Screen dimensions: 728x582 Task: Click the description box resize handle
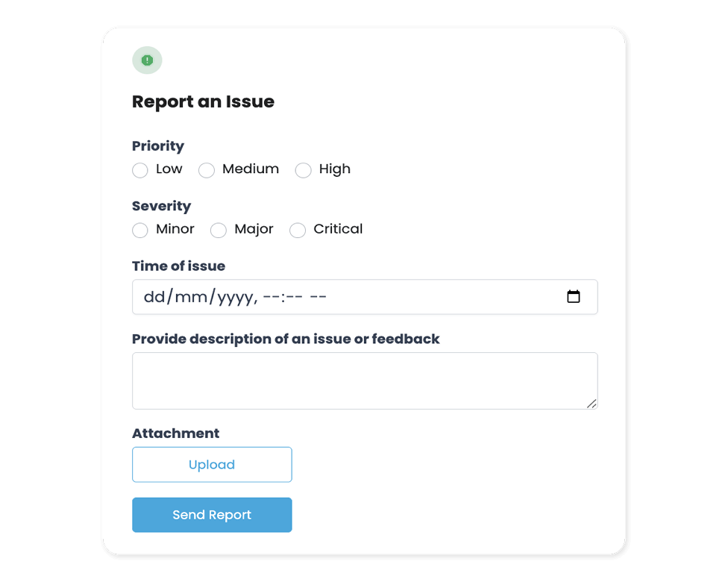[x=591, y=404]
